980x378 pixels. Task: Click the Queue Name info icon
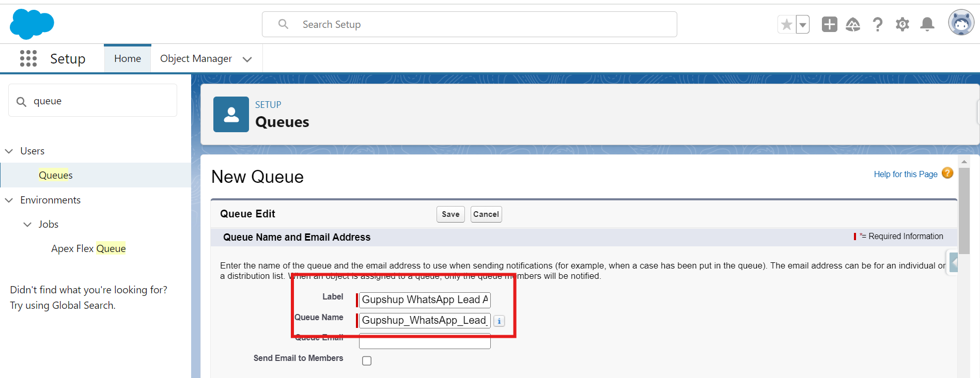pyautogui.click(x=499, y=321)
